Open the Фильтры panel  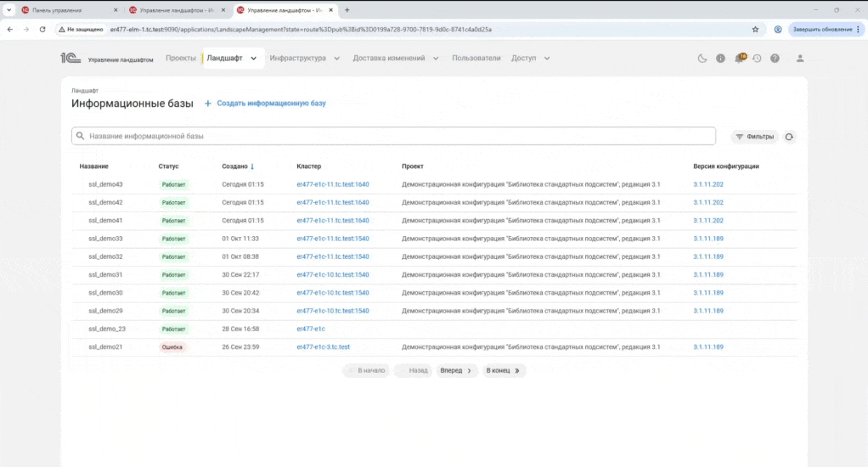pos(755,137)
